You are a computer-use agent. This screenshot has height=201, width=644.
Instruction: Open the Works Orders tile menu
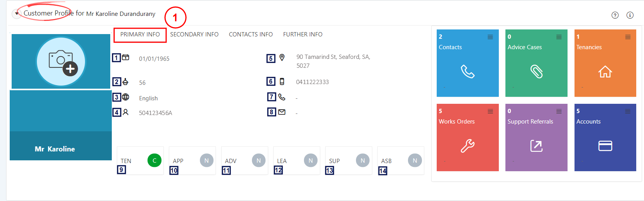coord(490,112)
